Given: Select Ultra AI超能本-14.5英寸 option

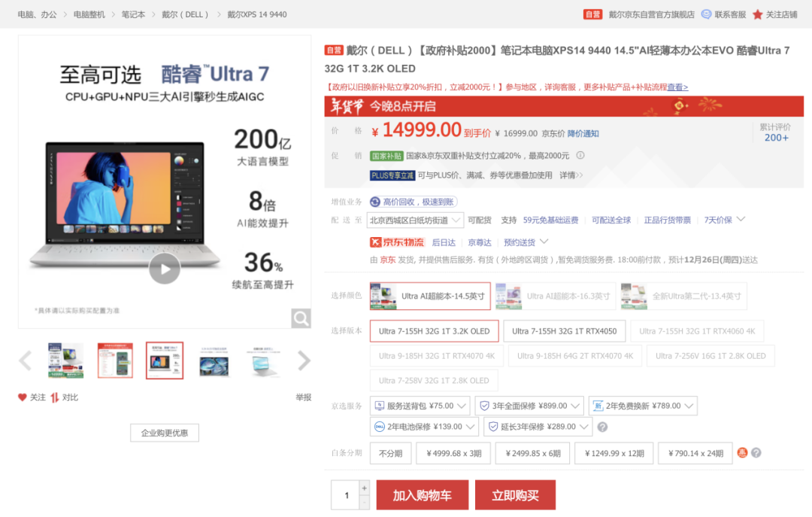Looking at the screenshot, I should click(430, 296).
